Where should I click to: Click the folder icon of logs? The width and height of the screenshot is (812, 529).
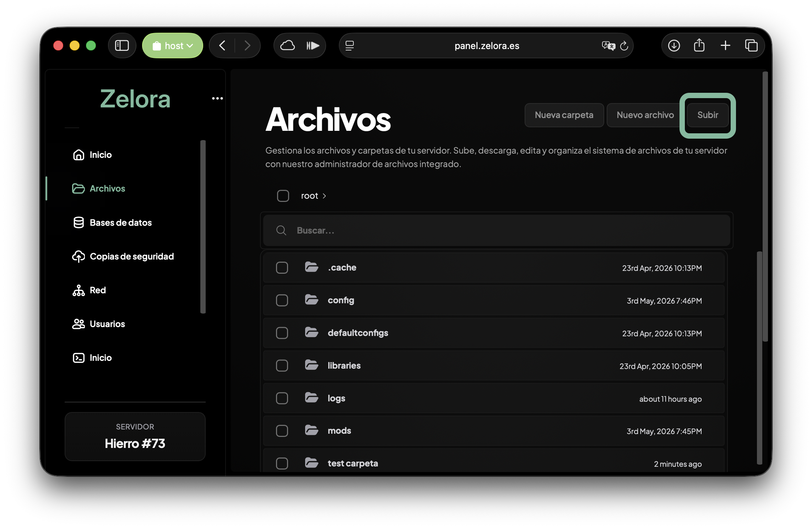point(312,398)
